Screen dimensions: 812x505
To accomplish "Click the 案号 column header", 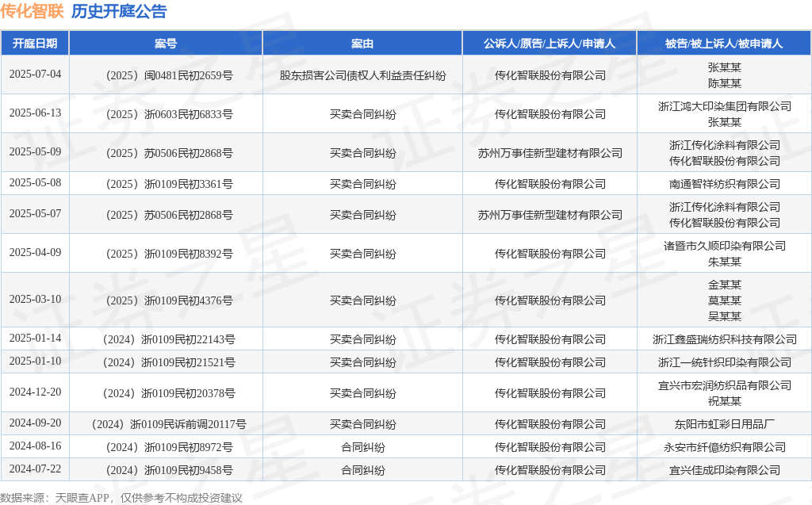I will [x=166, y=44].
